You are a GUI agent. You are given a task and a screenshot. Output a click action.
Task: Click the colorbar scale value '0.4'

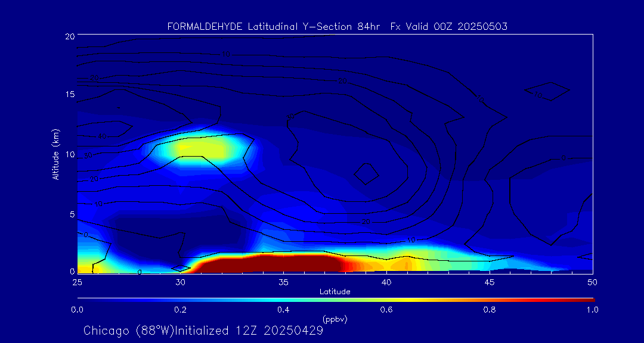click(x=283, y=310)
